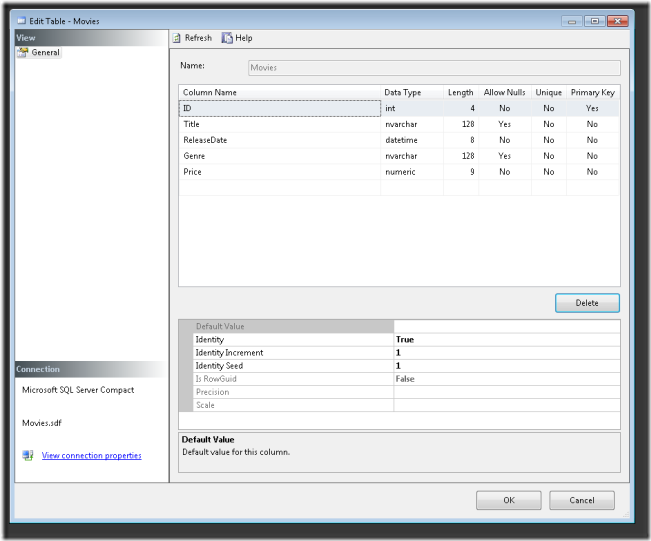Toggle Allow Nulls value for Genre row

[x=504, y=156]
